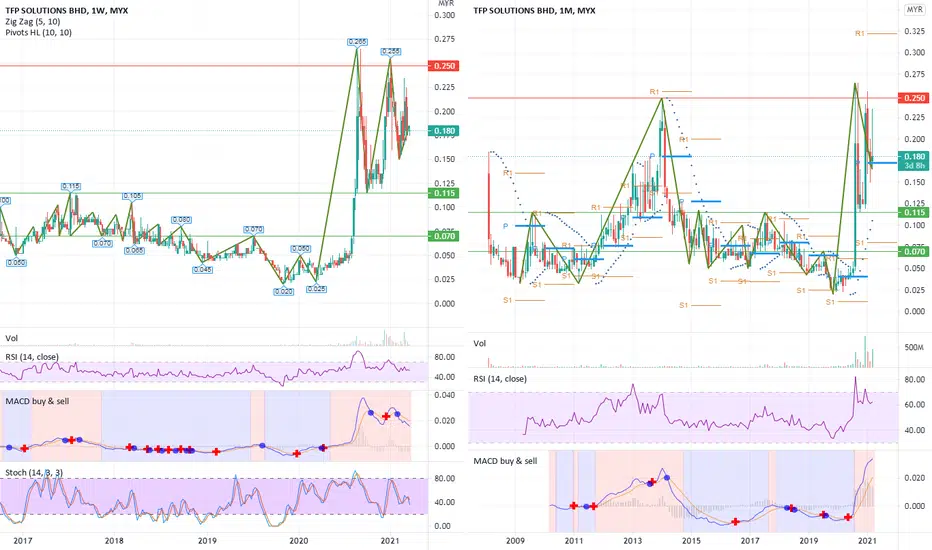Click the left chart title TFP SOLUTIONS BHD, 1W, MYX

click(x=67, y=11)
